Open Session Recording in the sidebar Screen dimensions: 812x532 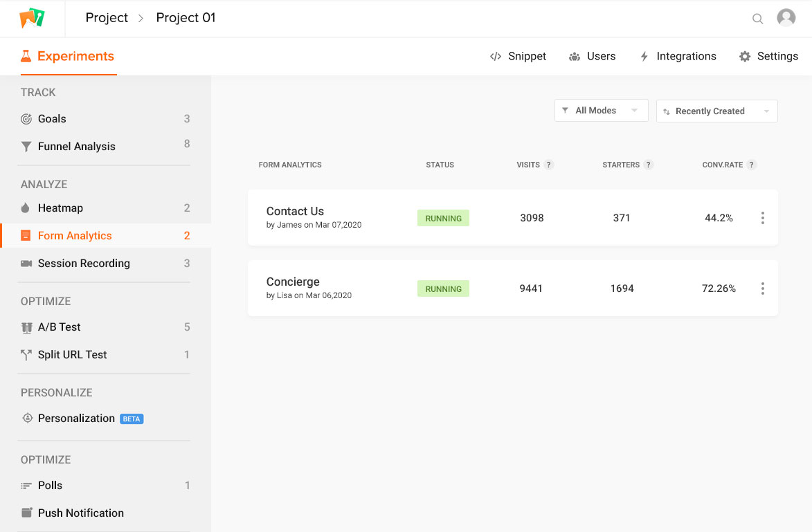(x=84, y=264)
